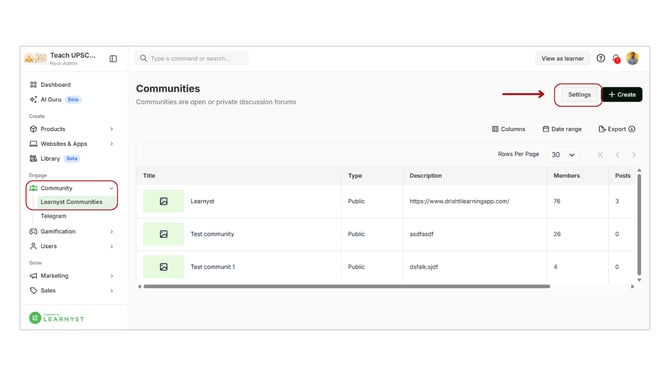
Task: Click the AI Guru sparkle icon
Action: (x=33, y=100)
